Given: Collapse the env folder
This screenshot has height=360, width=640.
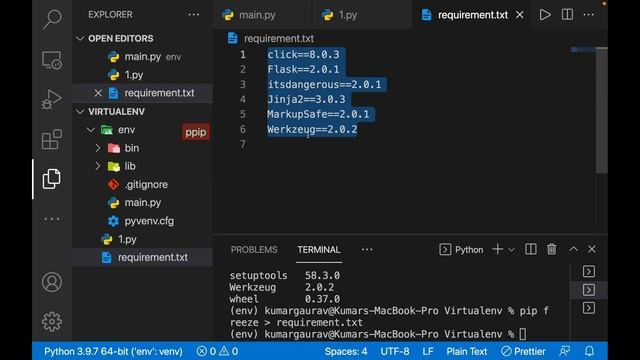Looking at the screenshot, I should tap(91, 130).
